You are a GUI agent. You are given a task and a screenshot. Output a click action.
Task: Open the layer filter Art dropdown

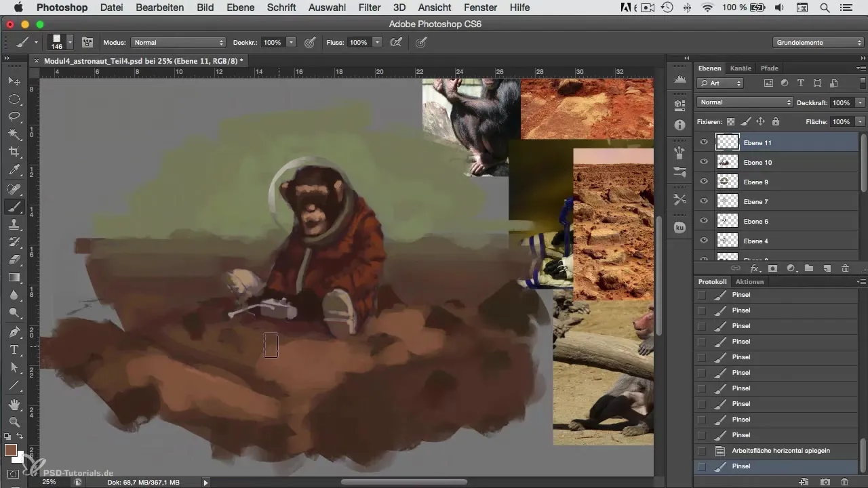coord(720,83)
